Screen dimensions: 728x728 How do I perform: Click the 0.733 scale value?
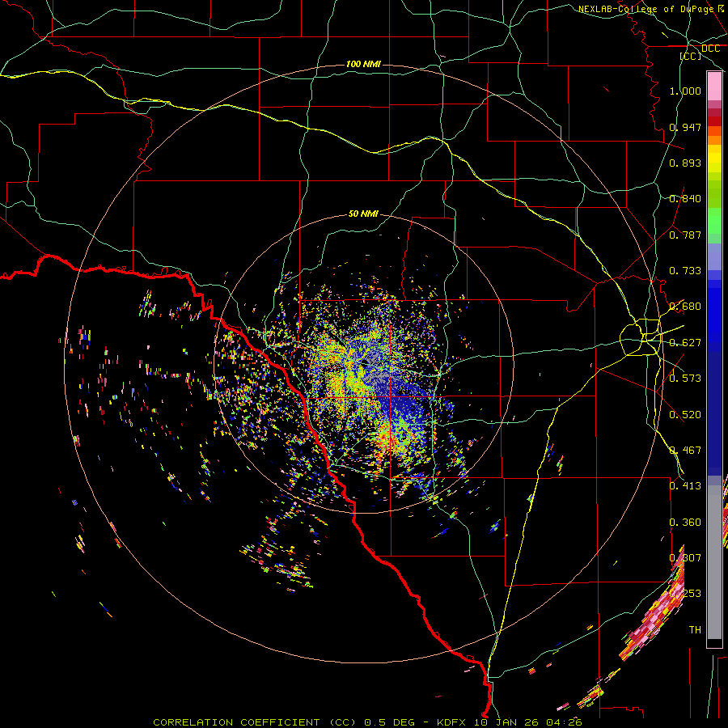tap(685, 271)
